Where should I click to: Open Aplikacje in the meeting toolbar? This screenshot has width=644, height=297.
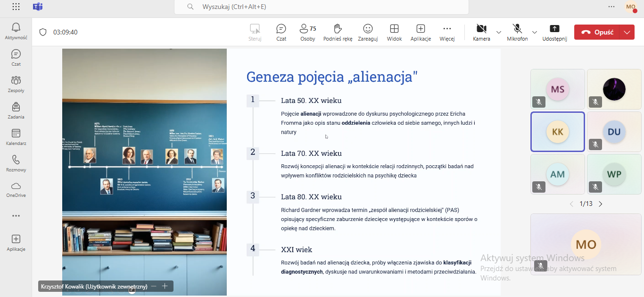[x=421, y=32]
